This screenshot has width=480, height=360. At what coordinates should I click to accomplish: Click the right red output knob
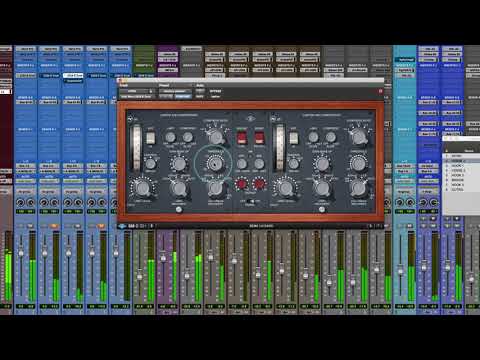(x=259, y=184)
